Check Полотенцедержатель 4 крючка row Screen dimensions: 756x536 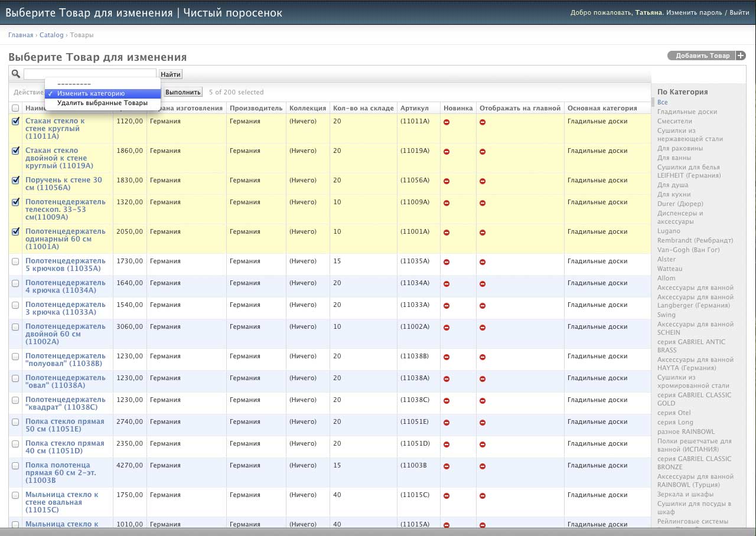click(x=15, y=283)
